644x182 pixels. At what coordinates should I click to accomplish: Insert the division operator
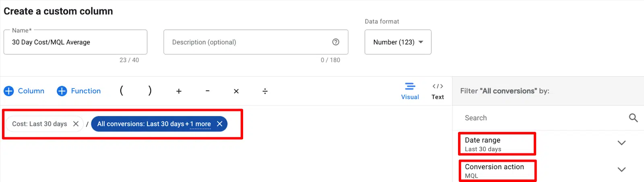[x=265, y=91]
